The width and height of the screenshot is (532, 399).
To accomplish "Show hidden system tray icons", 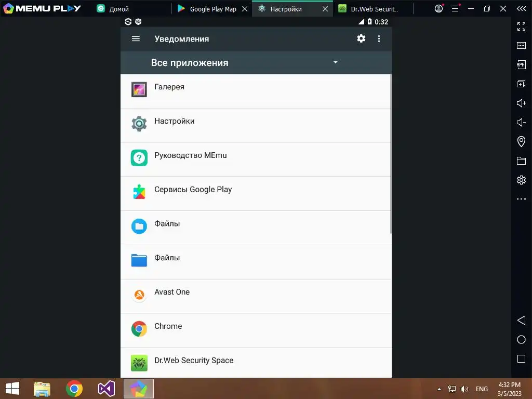I will tap(440, 389).
